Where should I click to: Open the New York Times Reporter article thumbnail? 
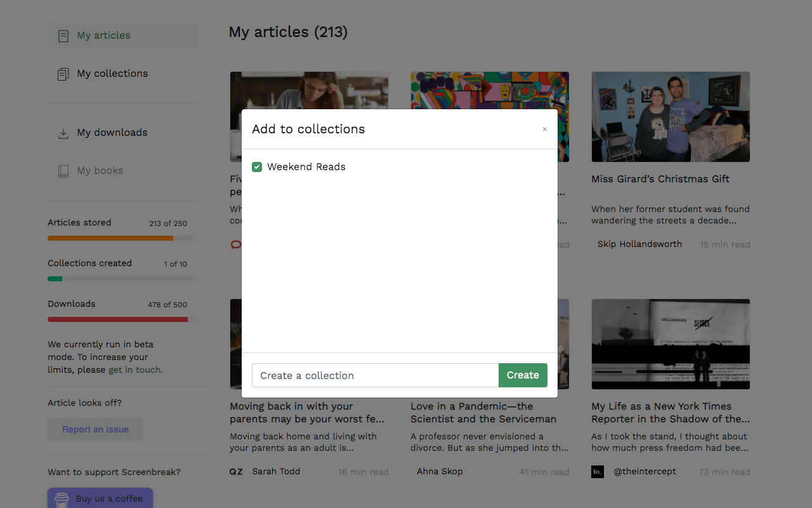click(x=671, y=344)
